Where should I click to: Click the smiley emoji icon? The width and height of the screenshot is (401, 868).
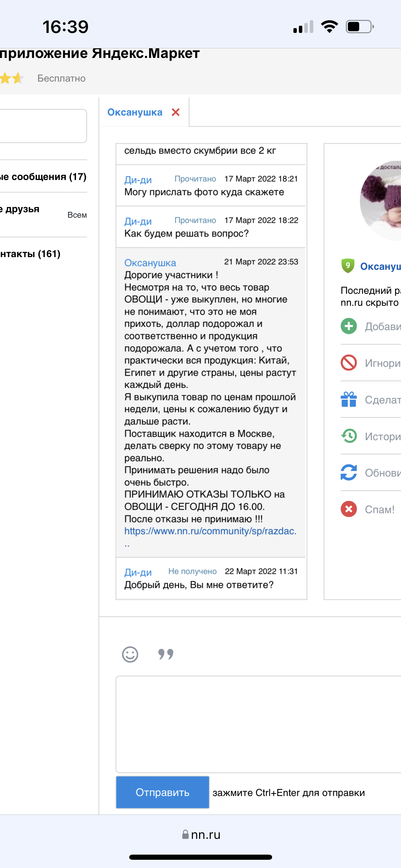[x=130, y=654]
